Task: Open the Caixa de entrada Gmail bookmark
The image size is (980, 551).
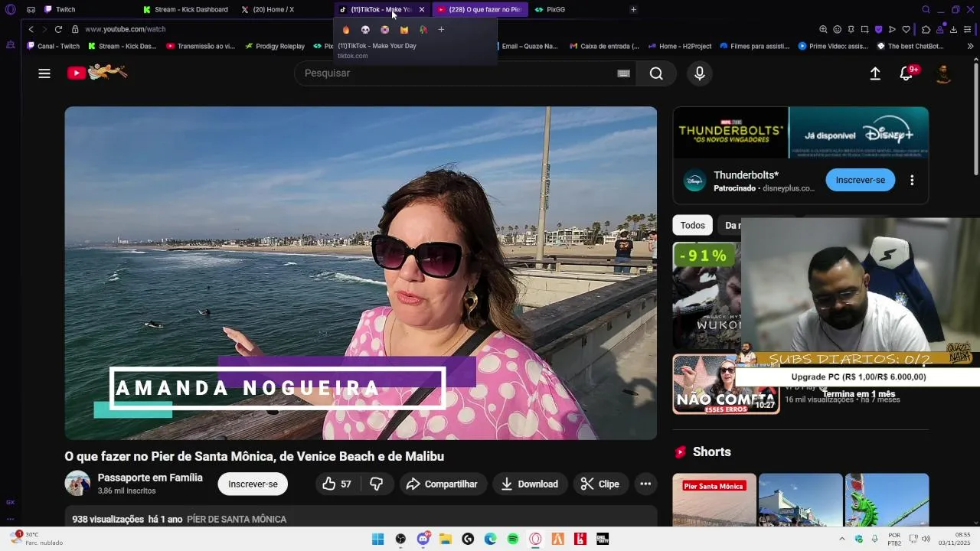Action: click(x=605, y=46)
